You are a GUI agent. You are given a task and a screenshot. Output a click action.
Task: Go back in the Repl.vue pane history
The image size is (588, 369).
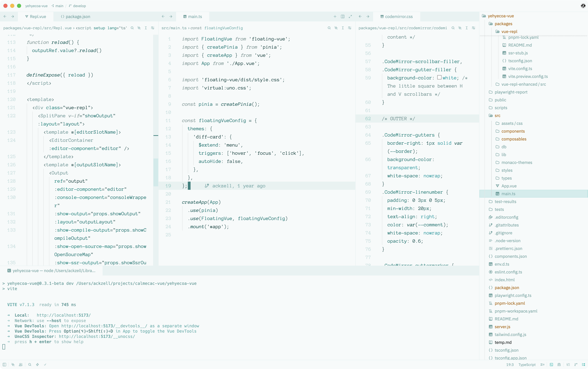pos(5,17)
